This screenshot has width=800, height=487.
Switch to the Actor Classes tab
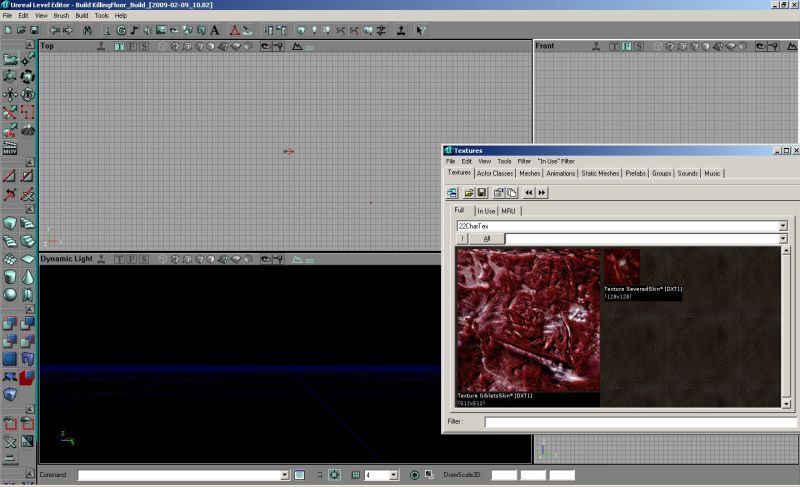pyautogui.click(x=495, y=173)
